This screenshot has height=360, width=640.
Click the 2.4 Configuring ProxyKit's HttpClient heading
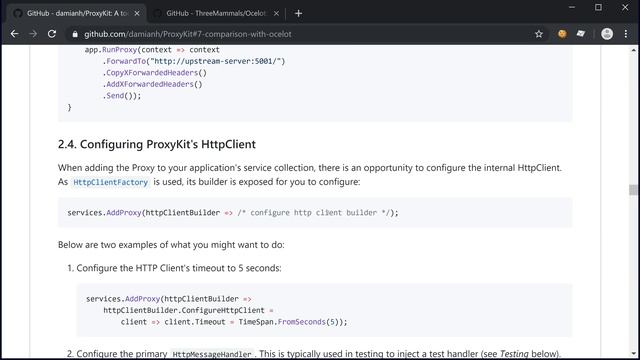tap(157, 144)
